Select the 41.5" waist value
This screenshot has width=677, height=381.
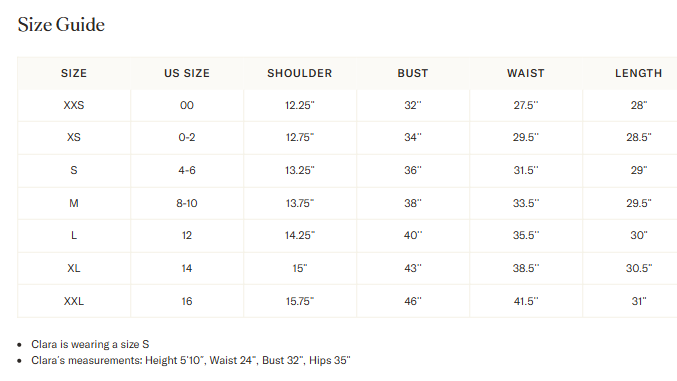coord(526,301)
